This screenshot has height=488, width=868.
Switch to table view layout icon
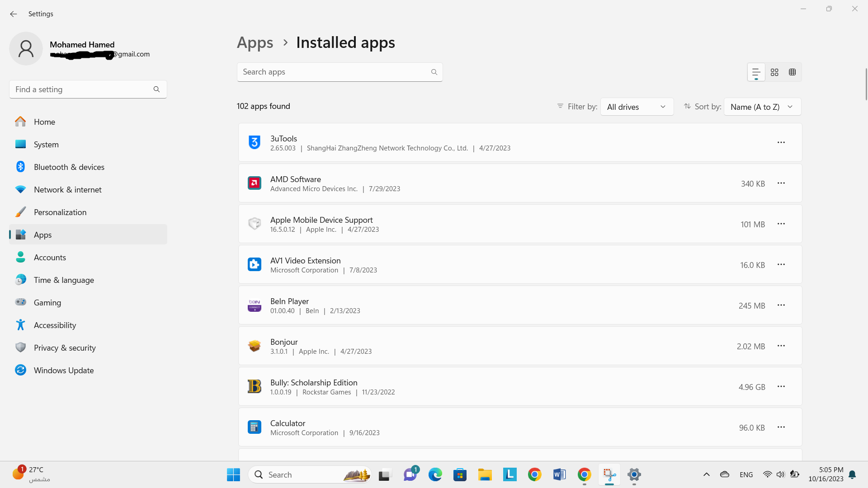pyautogui.click(x=792, y=72)
